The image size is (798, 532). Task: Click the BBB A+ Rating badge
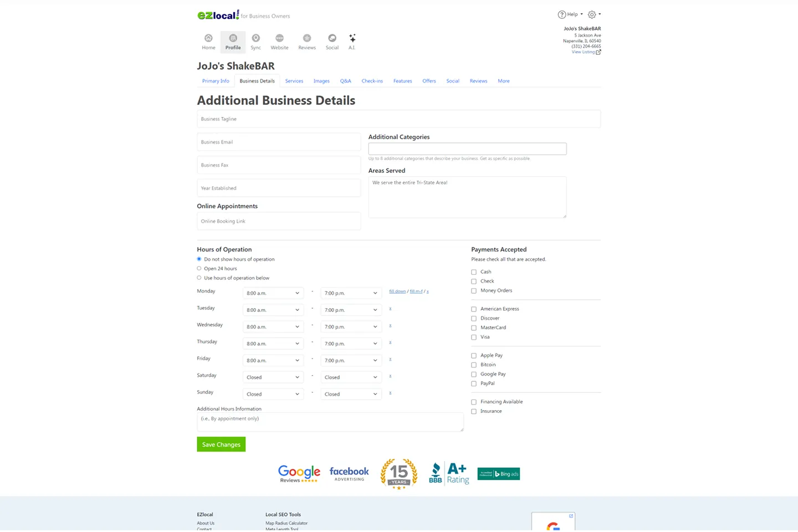click(449, 474)
